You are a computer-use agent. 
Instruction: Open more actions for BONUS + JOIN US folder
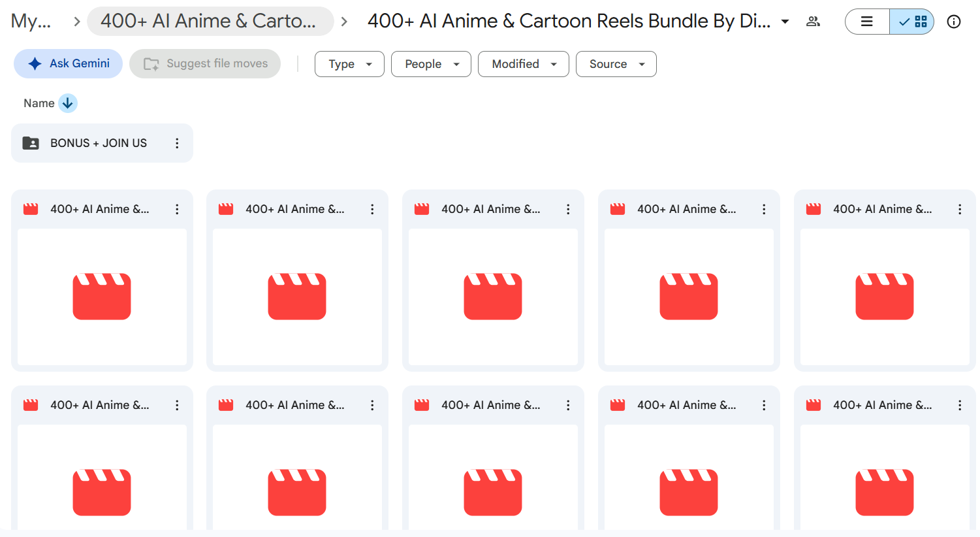tap(177, 143)
